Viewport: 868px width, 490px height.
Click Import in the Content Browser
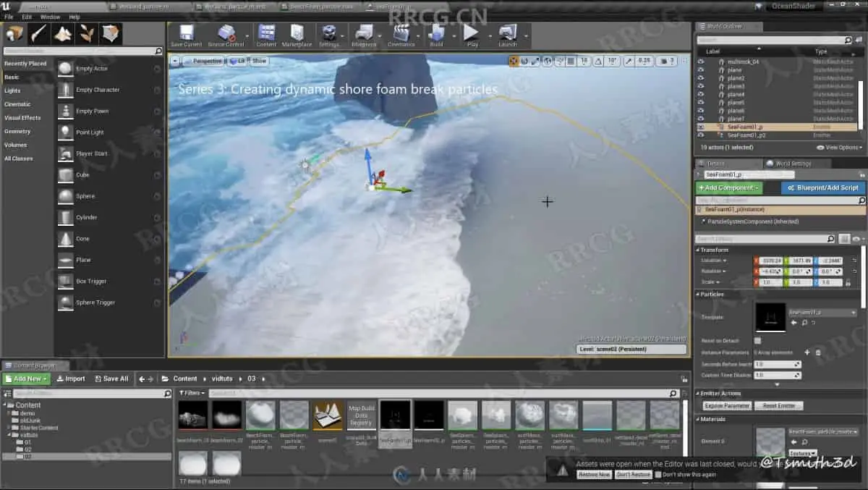click(x=71, y=379)
